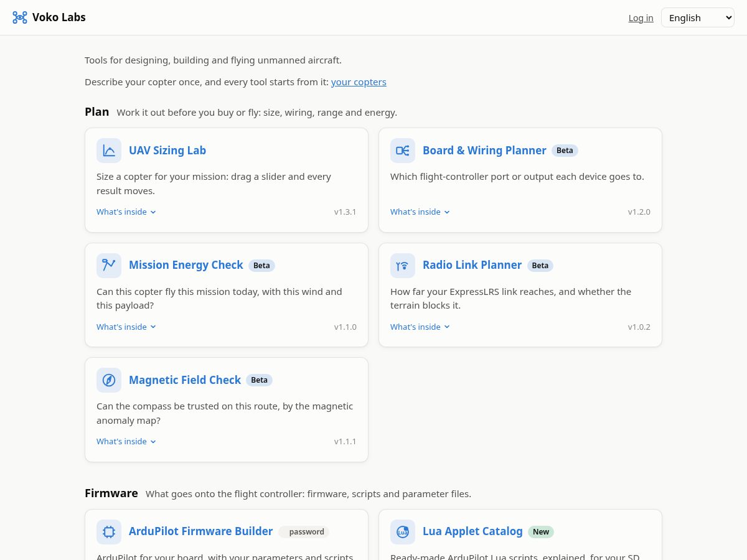Open the Magnetic Field Check title link
This screenshot has height=560, width=747.
click(185, 380)
